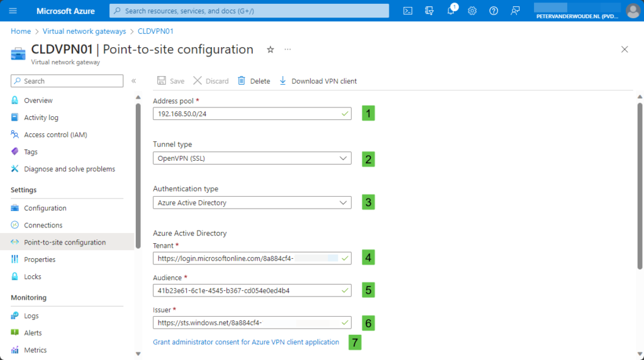Click Grant administrator consent link
Screen dimensions: 644x360
pos(246,342)
